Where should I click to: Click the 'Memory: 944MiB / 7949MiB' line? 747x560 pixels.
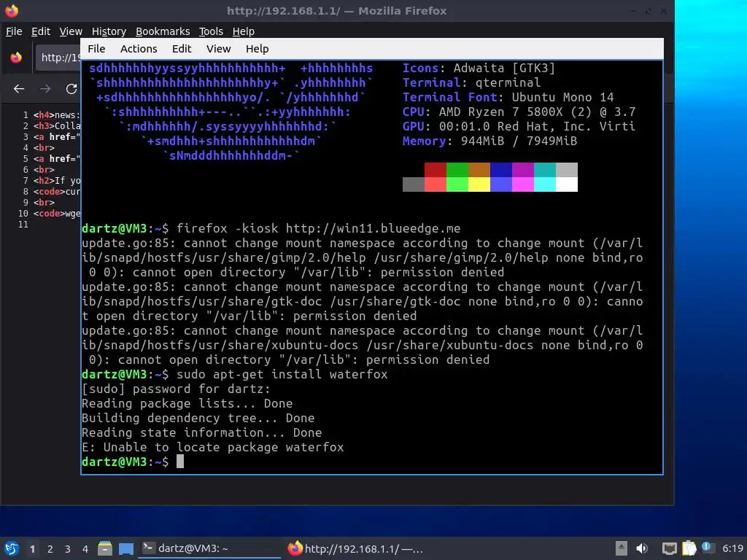(x=489, y=141)
